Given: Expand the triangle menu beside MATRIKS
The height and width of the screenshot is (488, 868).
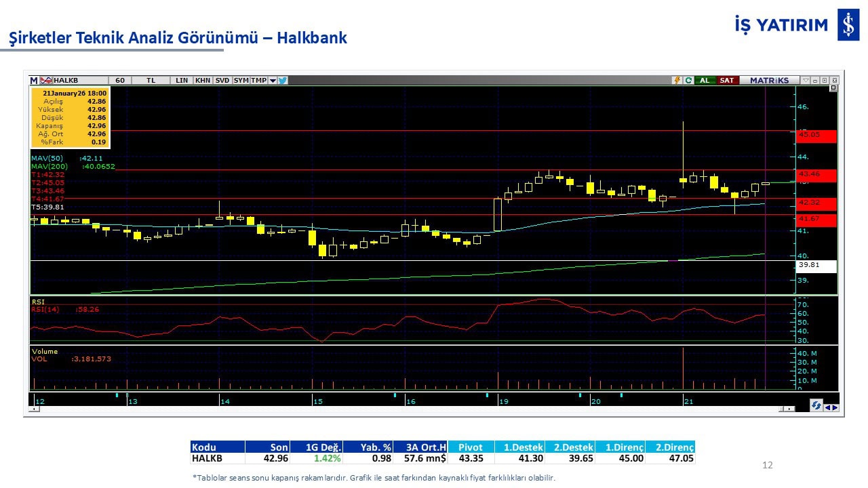Looking at the screenshot, I should coord(806,80).
